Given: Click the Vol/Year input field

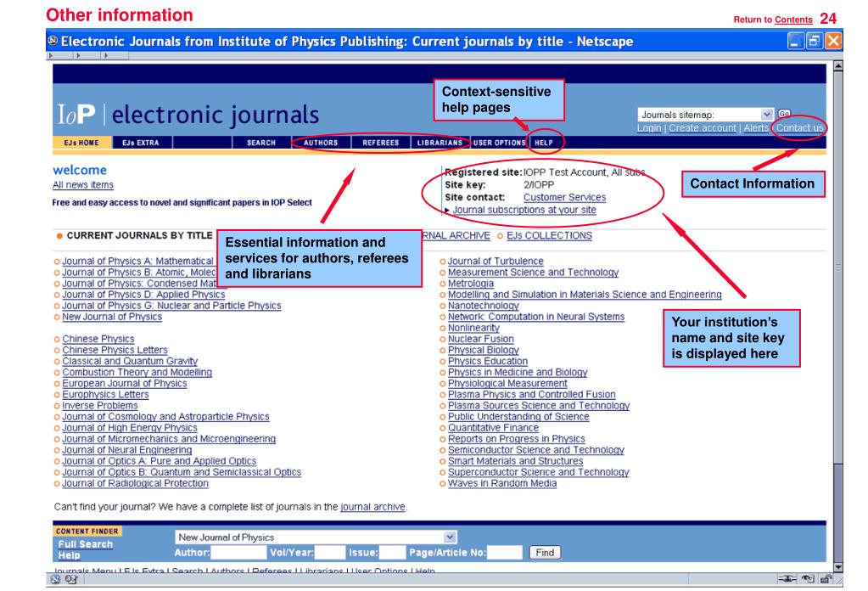Looking at the screenshot, I should coord(330,552).
